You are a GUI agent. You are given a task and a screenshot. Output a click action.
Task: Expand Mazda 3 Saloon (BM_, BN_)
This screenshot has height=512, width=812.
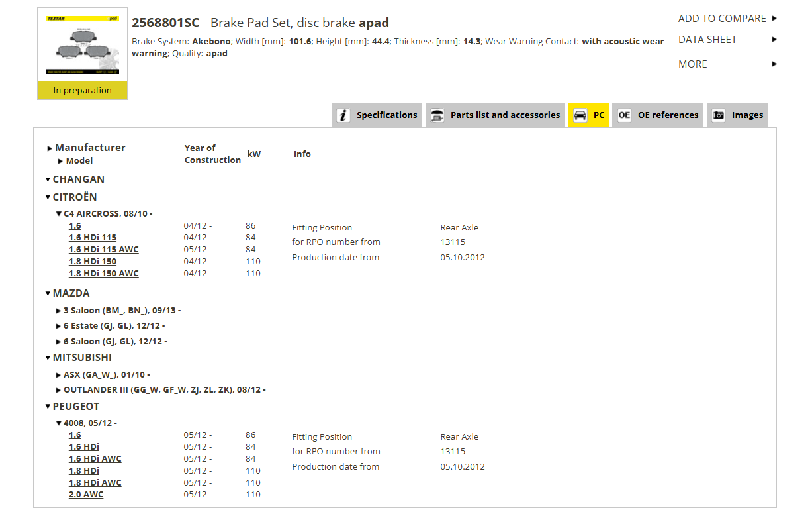point(118,310)
